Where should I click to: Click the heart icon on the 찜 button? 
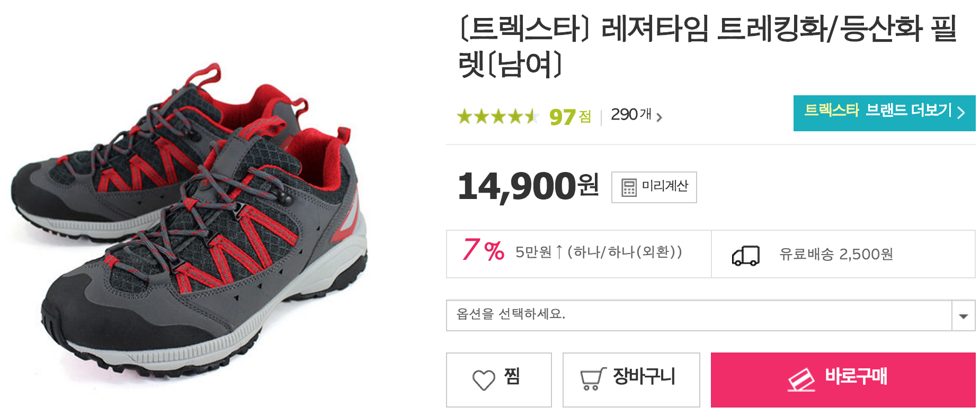click(x=483, y=380)
